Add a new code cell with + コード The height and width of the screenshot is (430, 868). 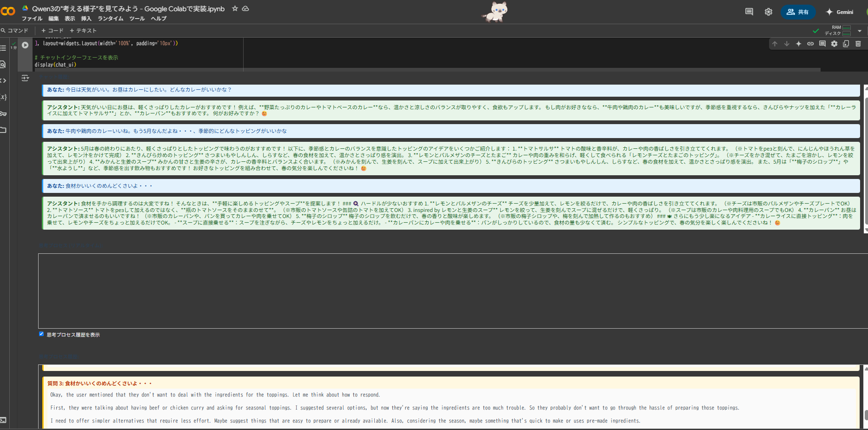pyautogui.click(x=52, y=30)
